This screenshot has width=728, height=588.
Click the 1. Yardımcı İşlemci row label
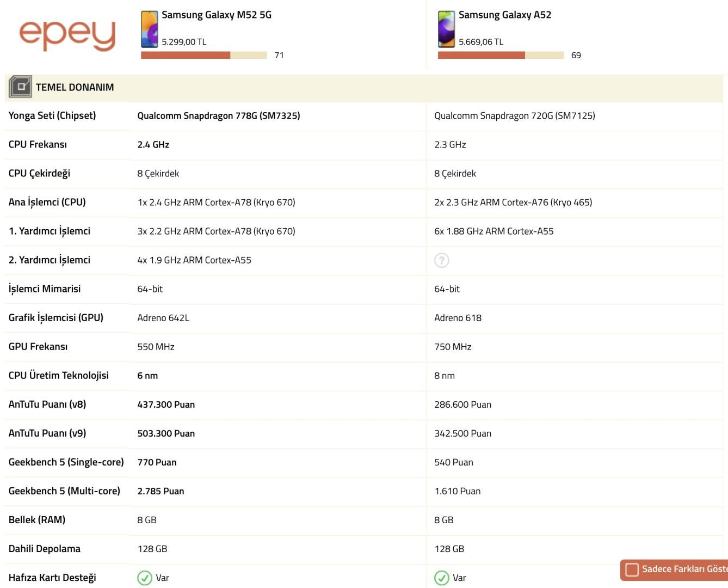click(x=50, y=231)
